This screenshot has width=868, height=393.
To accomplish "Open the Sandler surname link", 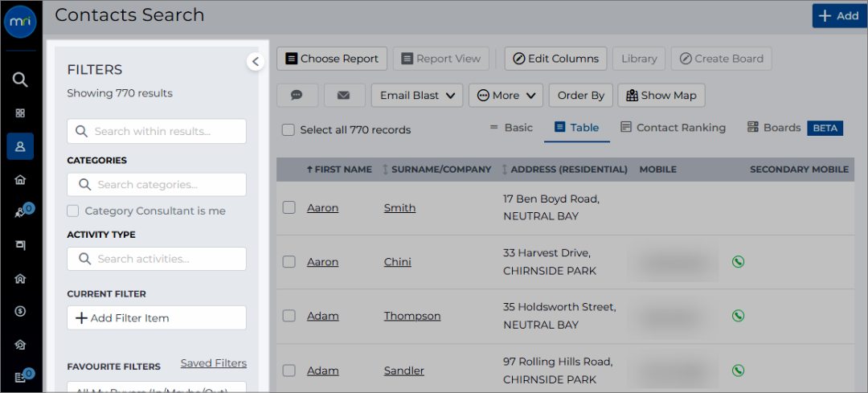I will coord(404,370).
